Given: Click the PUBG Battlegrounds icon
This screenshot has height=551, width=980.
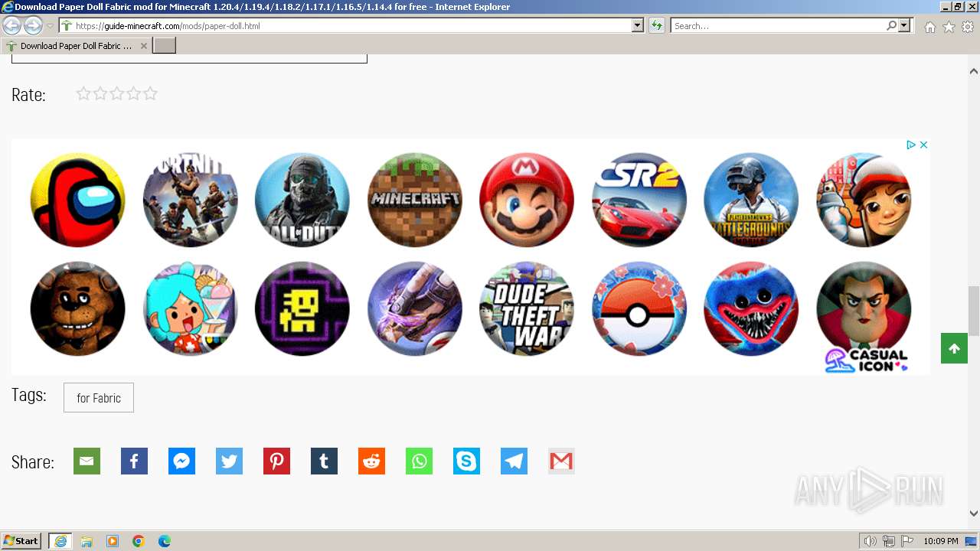Looking at the screenshot, I should [x=751, y=200].
